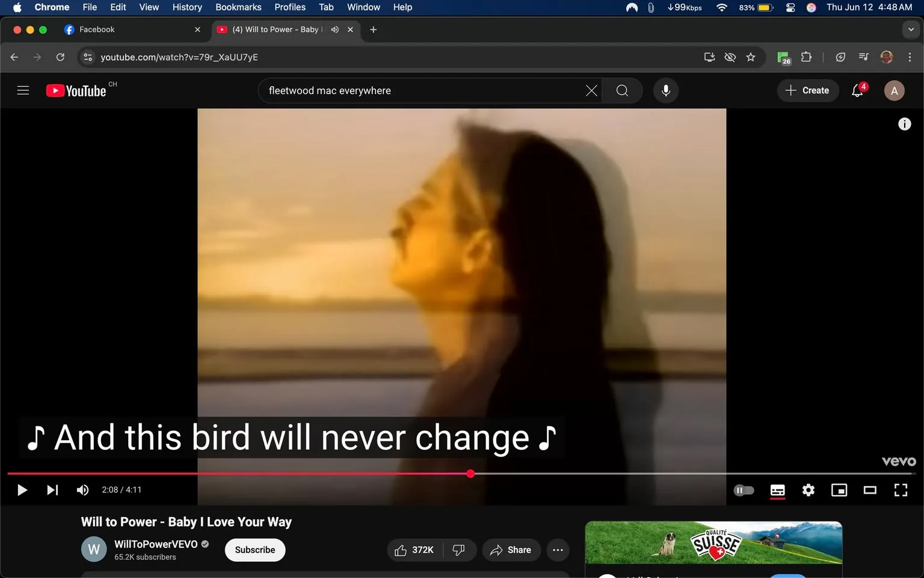Subscribe to WillToPowerVEVO
Image resolution: width=924 pixels, height=578 pixels.
254,550
